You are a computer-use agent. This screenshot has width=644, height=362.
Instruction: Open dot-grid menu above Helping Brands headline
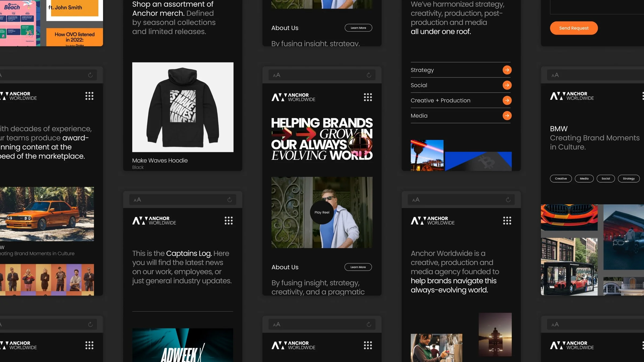pos(368,97)
